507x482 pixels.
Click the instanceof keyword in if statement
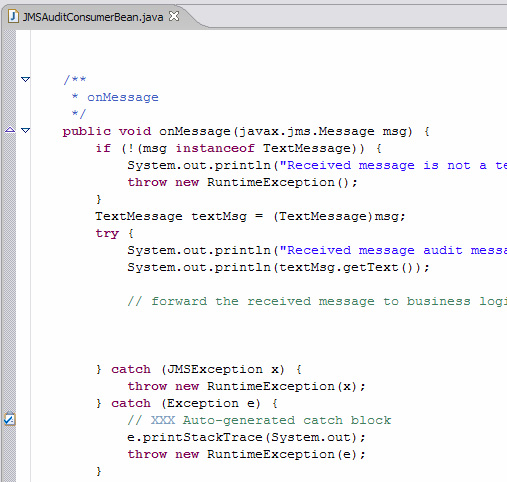tap(215, 148)
